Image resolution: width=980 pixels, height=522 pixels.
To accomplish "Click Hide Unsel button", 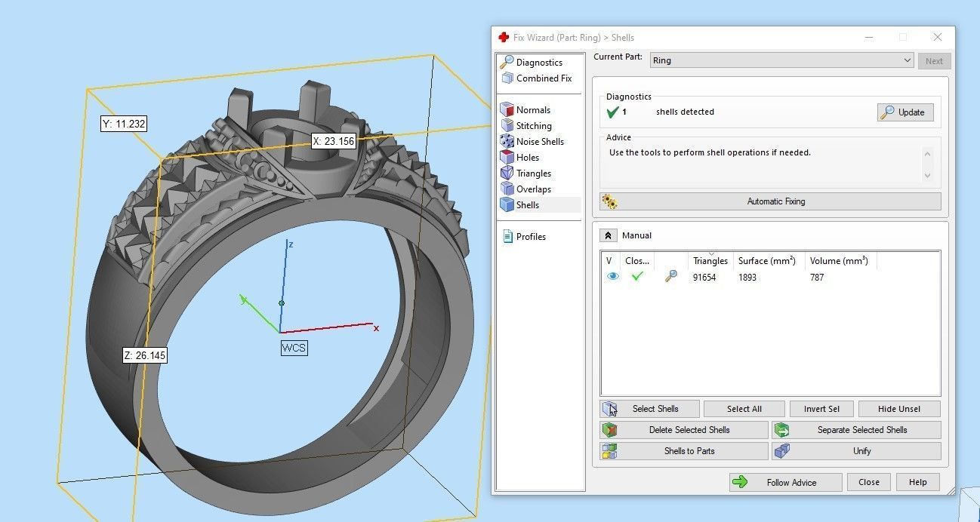I will (x=899, y=409).
